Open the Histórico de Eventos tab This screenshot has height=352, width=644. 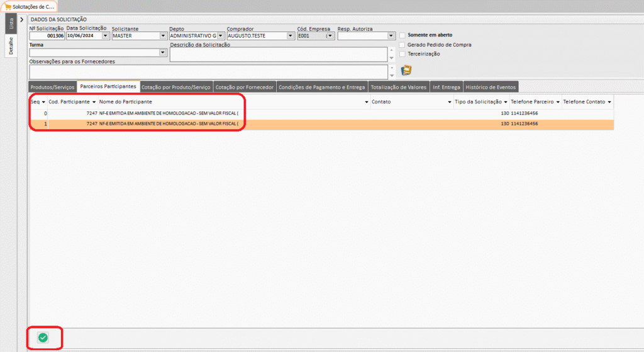coord(491,87)
